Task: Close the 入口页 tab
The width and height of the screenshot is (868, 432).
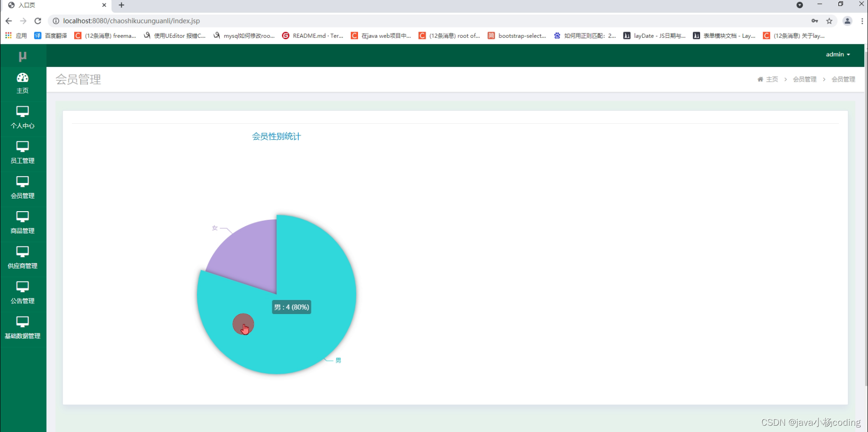Action: [x=104, y=5]
